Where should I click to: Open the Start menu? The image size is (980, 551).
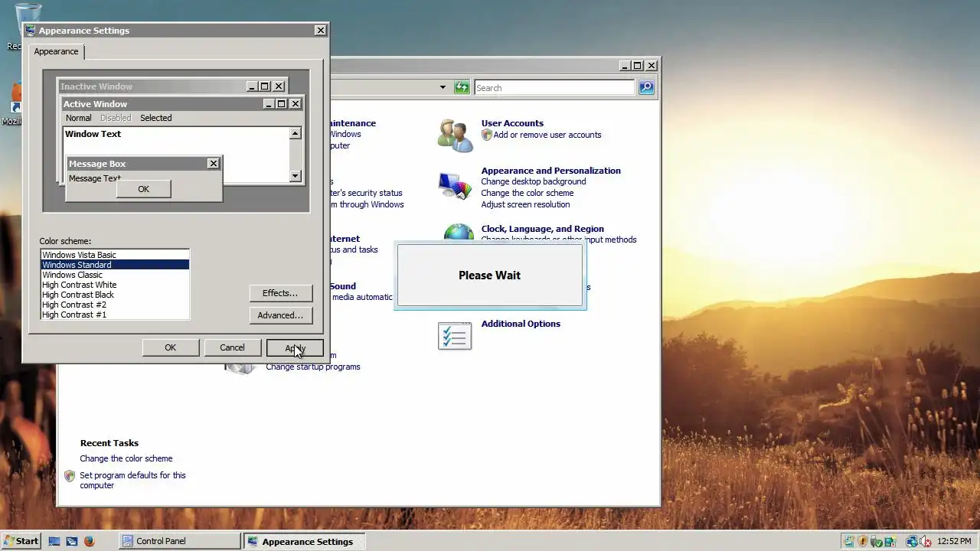point(21,541)
